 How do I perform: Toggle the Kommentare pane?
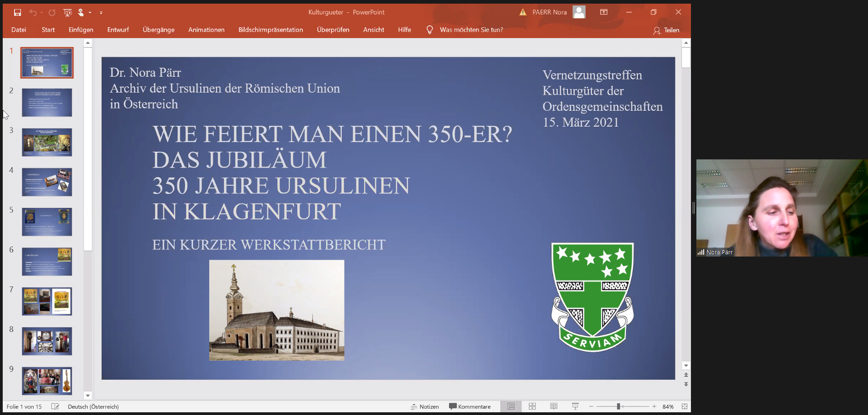click(x=470, y=406)
